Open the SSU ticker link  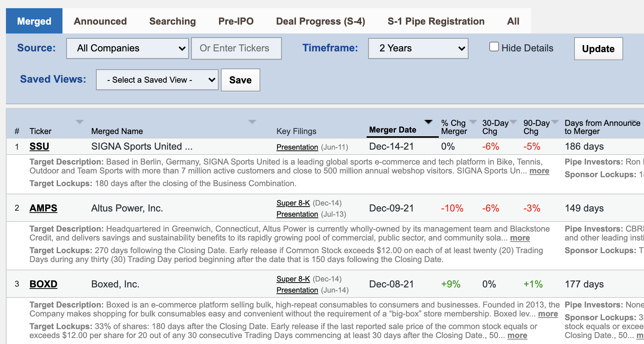tap(39, 146)
